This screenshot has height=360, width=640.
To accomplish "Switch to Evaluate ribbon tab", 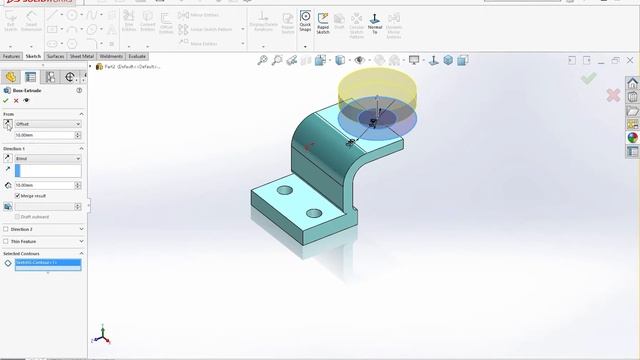I will [137, 56].
